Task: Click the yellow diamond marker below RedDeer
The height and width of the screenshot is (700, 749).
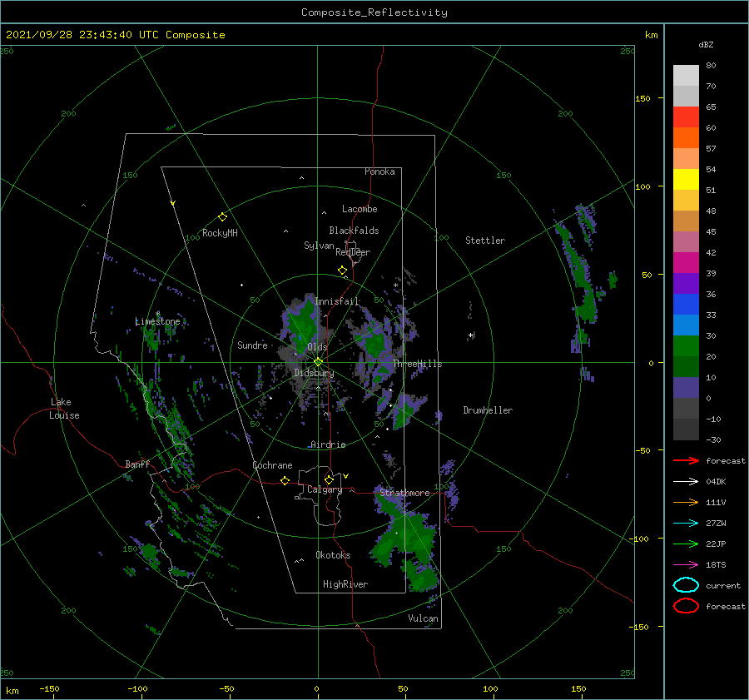Action: (343, 271)
